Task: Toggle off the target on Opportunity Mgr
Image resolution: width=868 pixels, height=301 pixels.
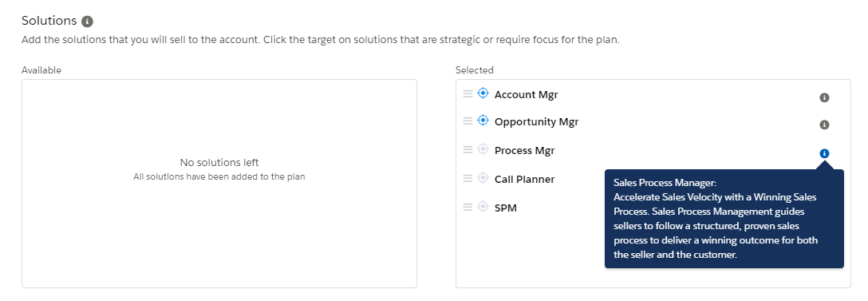Action: pos(483,121)
